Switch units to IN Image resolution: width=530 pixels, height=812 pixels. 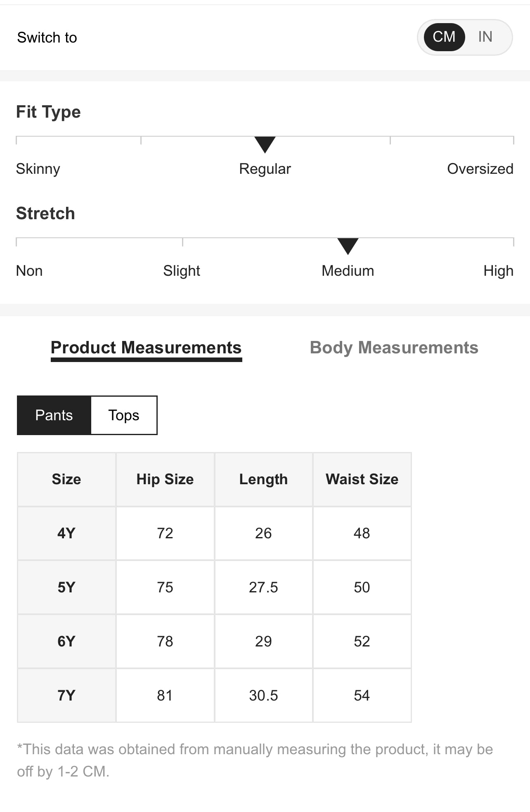(485, 37)
